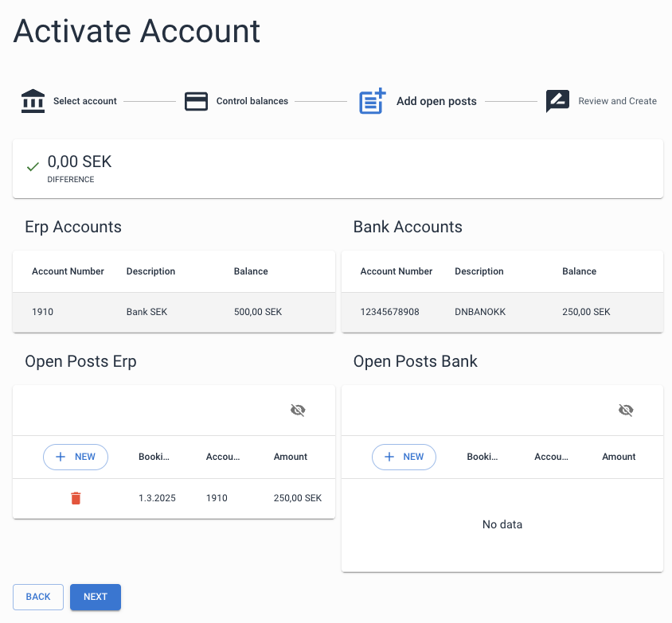Click the Review and Create step icon
The image size is (672, 623).
pyautogui.click(x=557, y=101)
